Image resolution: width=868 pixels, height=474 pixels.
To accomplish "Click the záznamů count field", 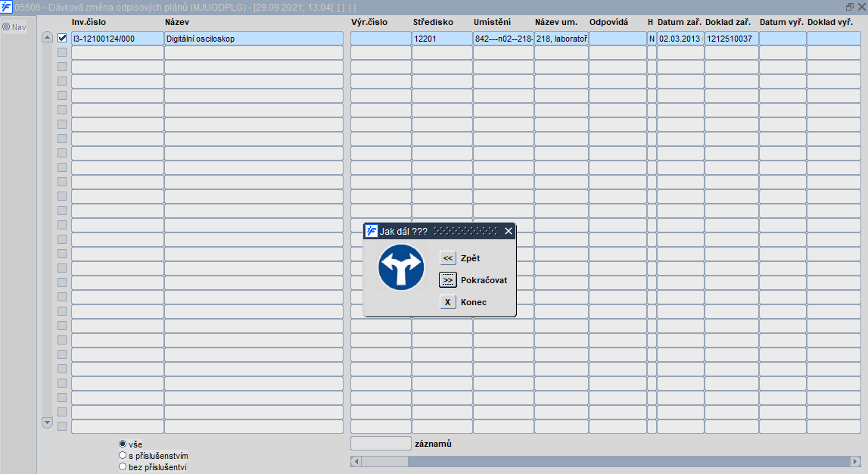I will [x=381, y=444].
